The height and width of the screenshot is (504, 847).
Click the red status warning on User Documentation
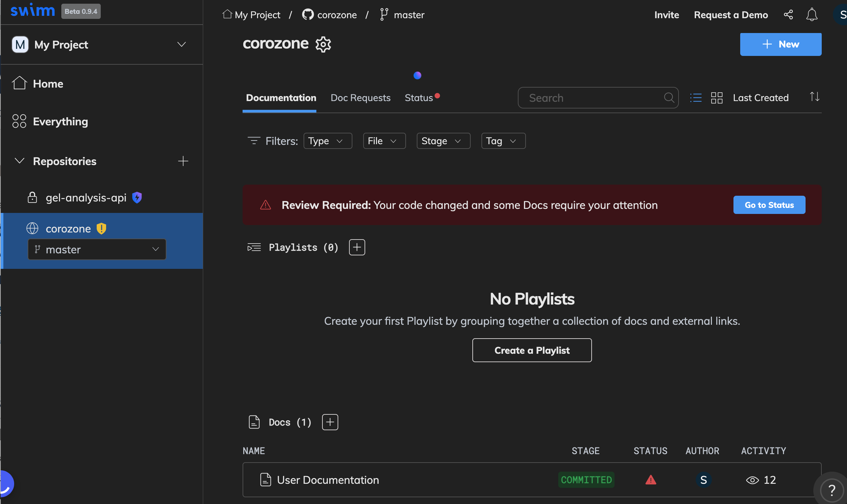point(650,480)
